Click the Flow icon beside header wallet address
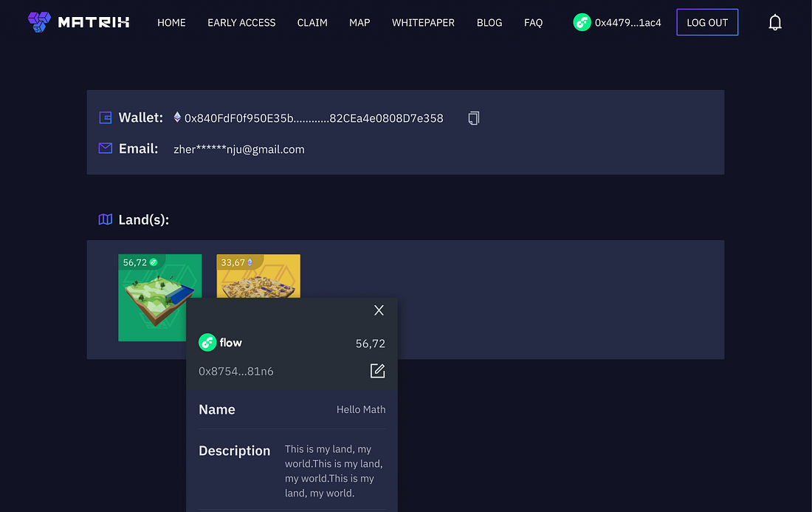Viewport: 812px width, 512px height. click(x=582, y=22)
